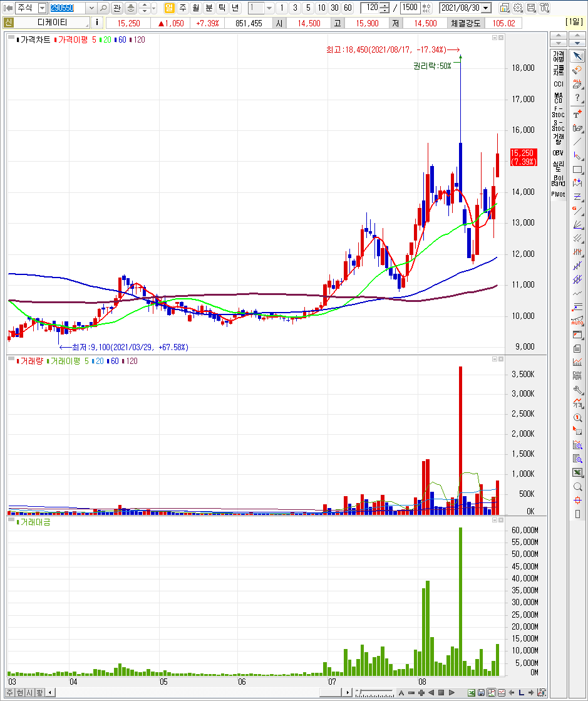Viewport: 588px width, 701px height.
Task: Click the save floppy disk icon in top toolbar
Action: [531, 8]
